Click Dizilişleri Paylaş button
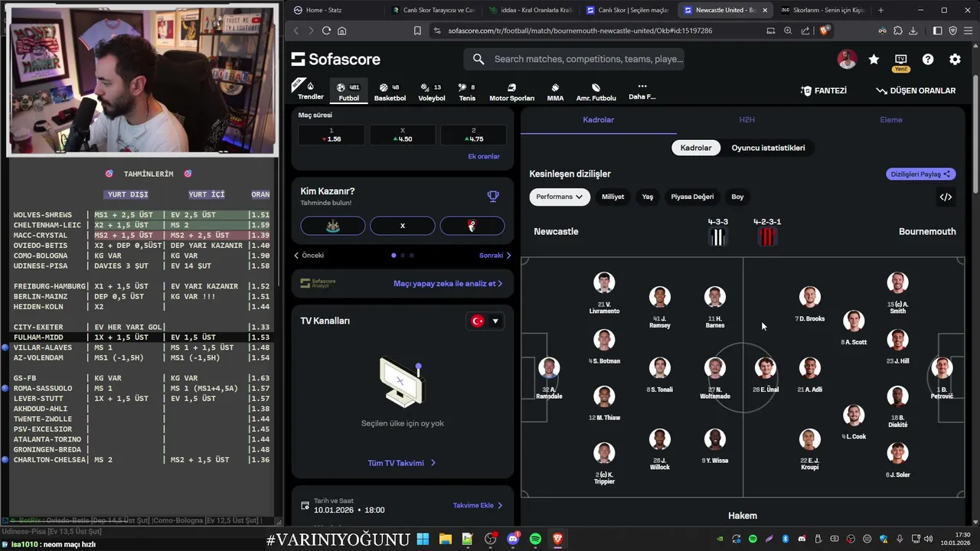Image resolution: width=980 pixels, height=551 pixels. pos(920,174)
